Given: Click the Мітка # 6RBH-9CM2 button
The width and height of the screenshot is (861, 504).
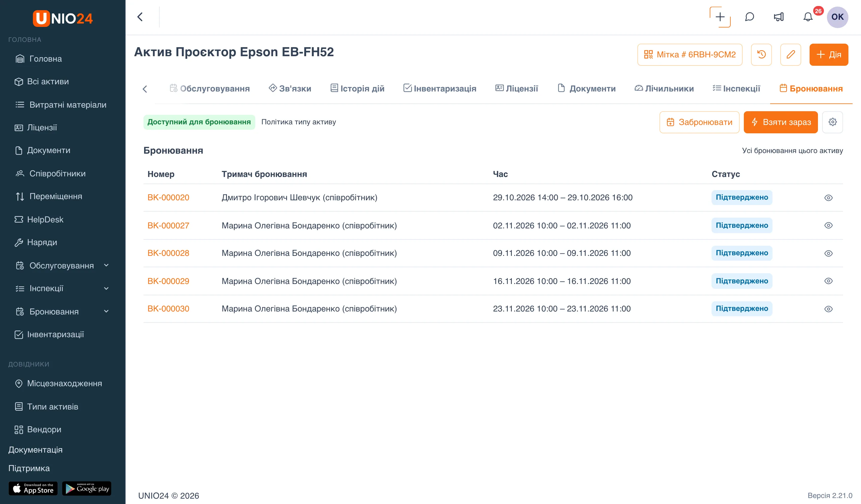Looking at the screenshot, I should click(689, 54).
